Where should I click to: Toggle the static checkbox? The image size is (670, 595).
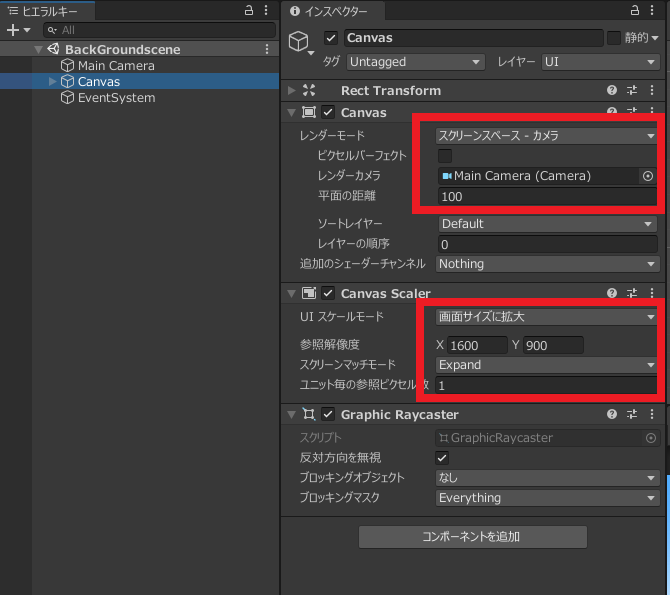[614, 38]
